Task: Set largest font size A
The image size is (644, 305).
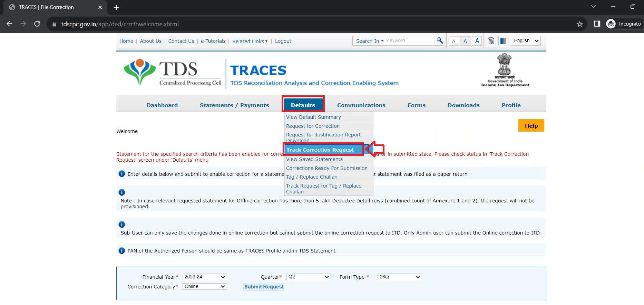Action: (477, 41)
